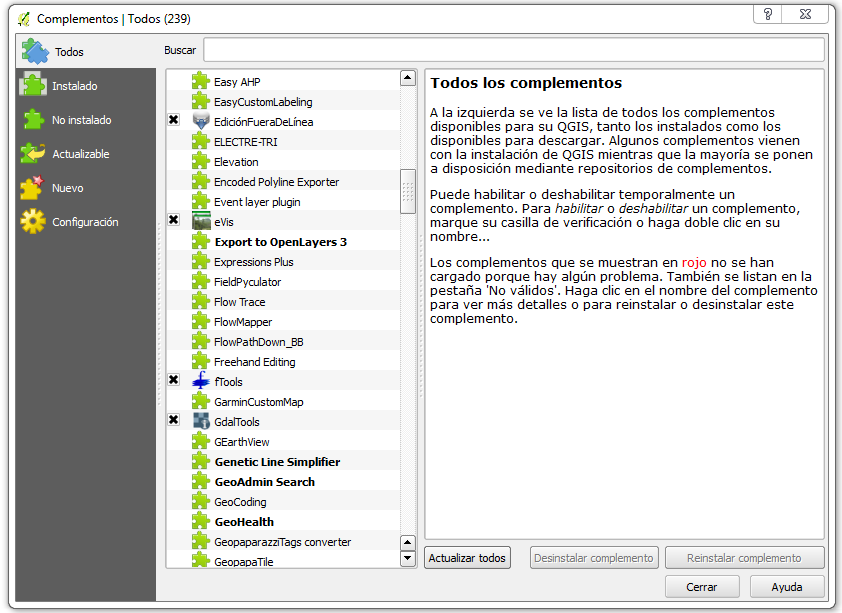Click the EasyCustomLabeling plugin icon
Screen dimensions: 842x613
[x=201, y=101]
